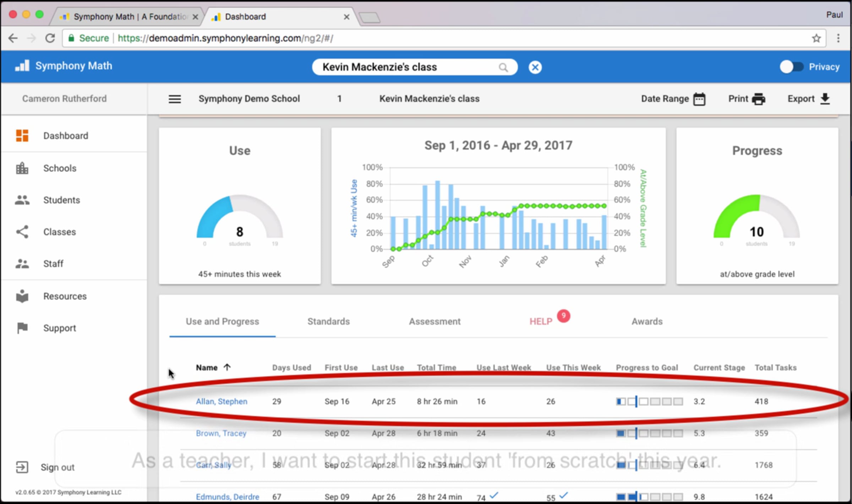This screenshot has height=504, width=852.
Task: Clear the class search with the X button
Action: click(x=535, y=67)
